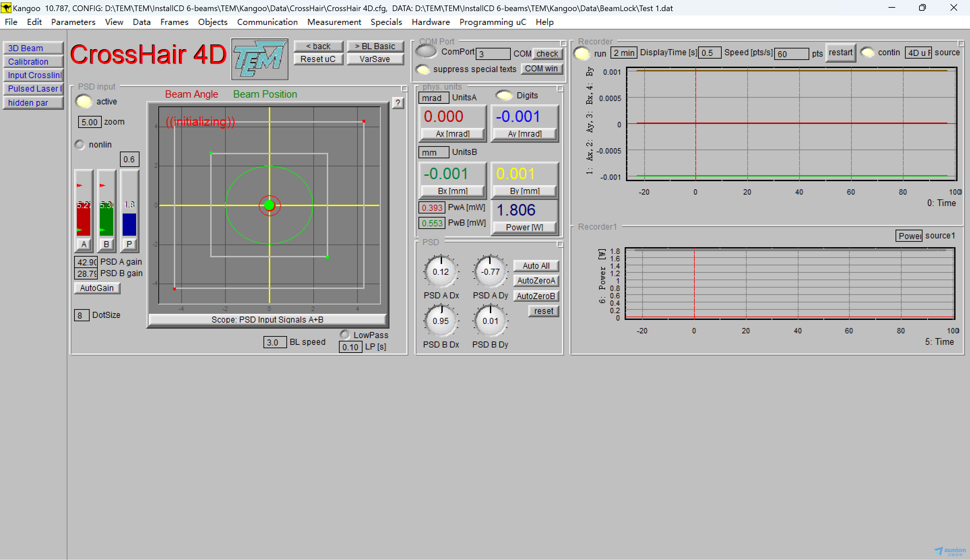Open the Power source1 selector
The height and width of the screenshot is (560, 970).
[x=909, y=236]
